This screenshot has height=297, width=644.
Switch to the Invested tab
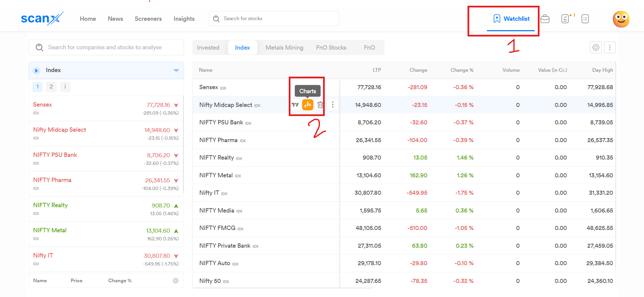(208, 48)
